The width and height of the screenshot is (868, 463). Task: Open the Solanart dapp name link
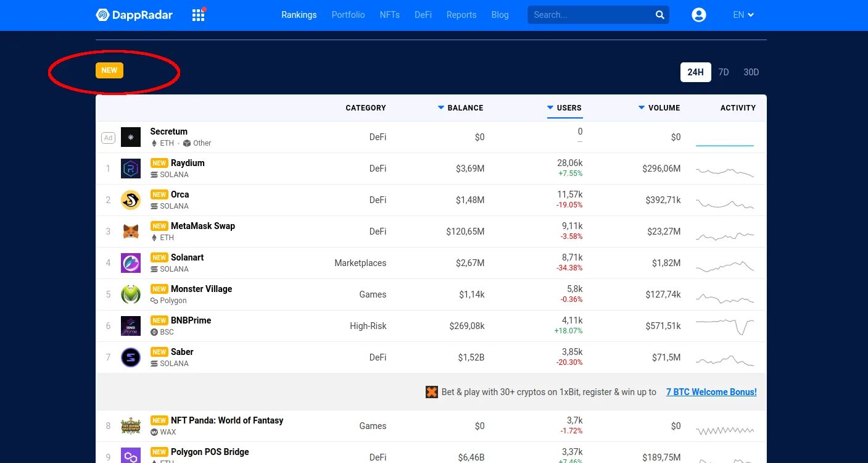coord(188,257)
